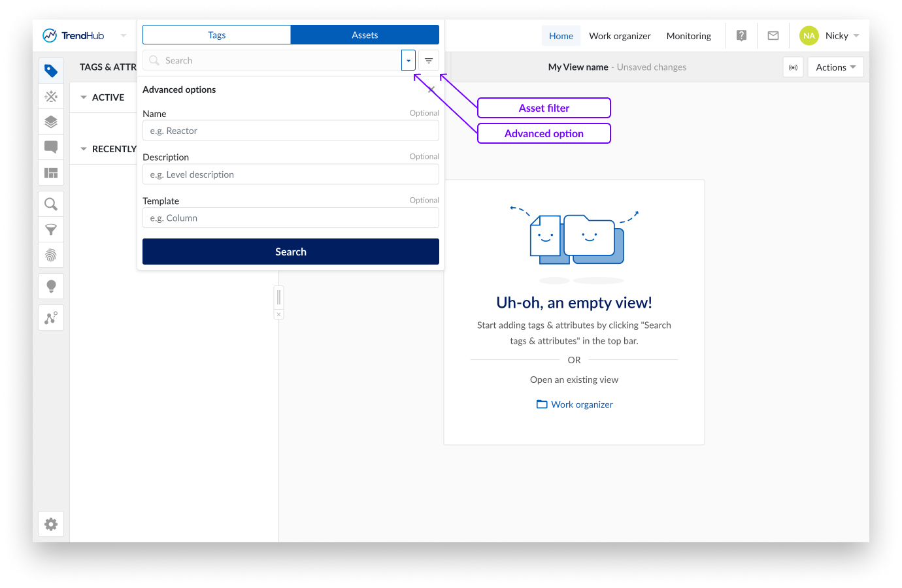Open the comments speech bubble icon
902x588 pixels.
51,147
